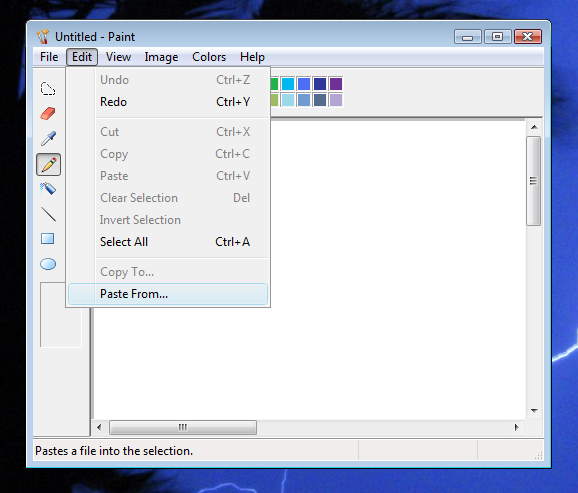Image resolution: width=578 pixels, height=493 pixels.
Task: Pick the slate blue-gray swatch
Action: 320,100
